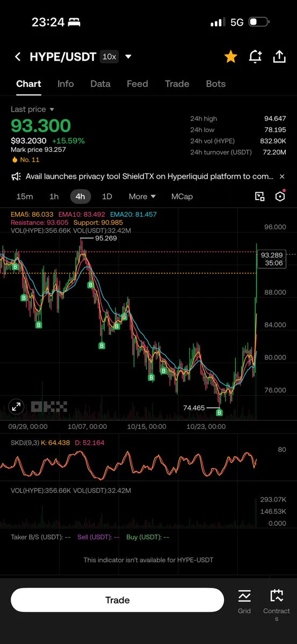Image resolution: width=297 pixels, height=644 pixels.
Task: Tap the EMA20 indicator value
Action: point(132,214)
